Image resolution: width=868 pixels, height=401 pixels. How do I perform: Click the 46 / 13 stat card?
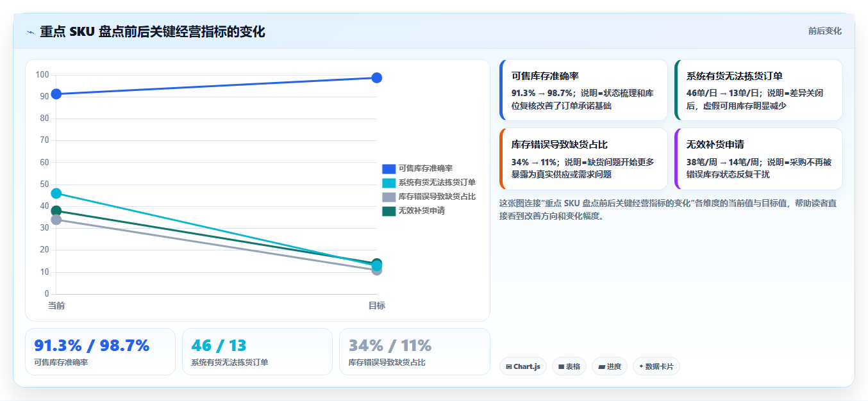pos(257,352)
